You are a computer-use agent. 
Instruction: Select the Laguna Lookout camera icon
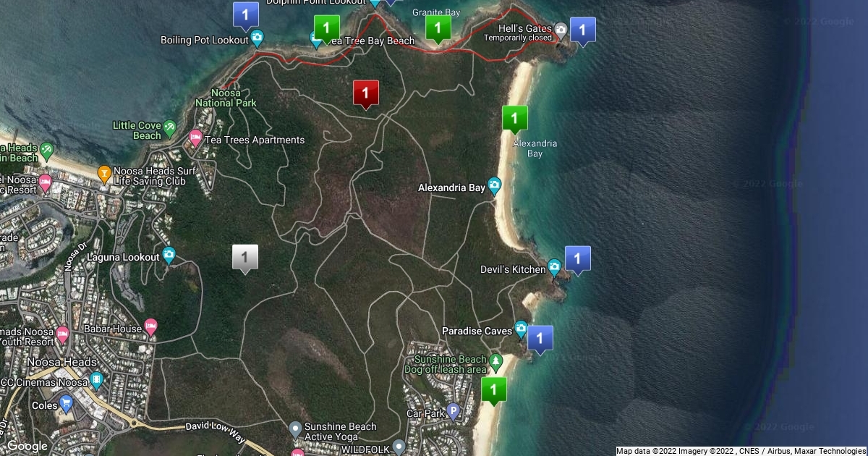coord(169,254)
